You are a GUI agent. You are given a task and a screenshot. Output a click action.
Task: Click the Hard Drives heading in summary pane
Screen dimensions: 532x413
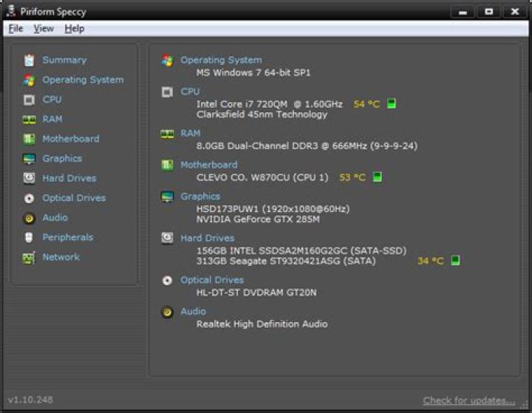tap(208, 238)
